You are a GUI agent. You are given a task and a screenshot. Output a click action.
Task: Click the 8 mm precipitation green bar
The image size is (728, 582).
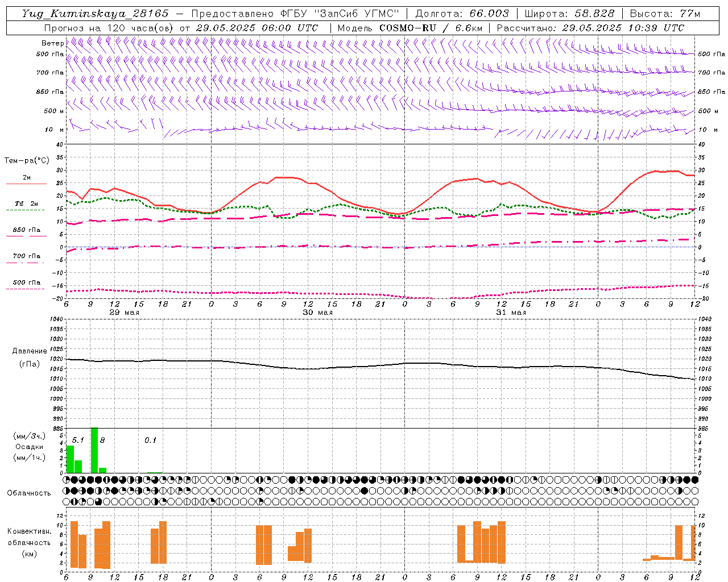pyautogui.click(x=94, y=450)
